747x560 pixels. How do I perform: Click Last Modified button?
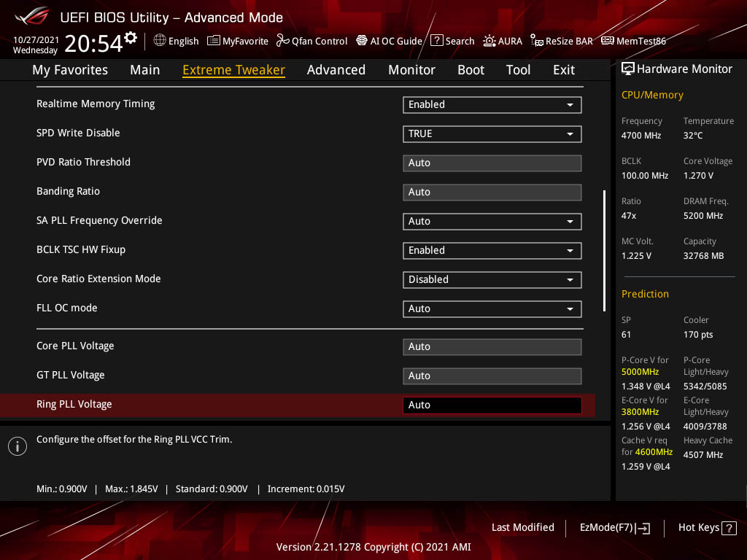(x=522, y=528)
